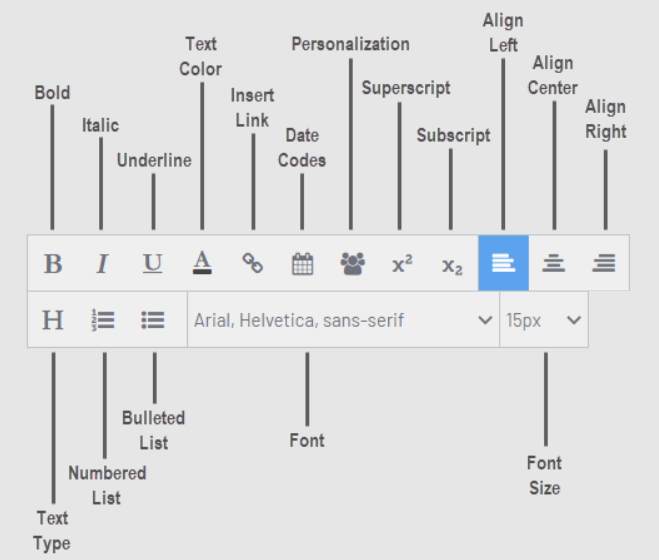Align text to the right
Screen dimensions: 659x560
pos(604,264)
